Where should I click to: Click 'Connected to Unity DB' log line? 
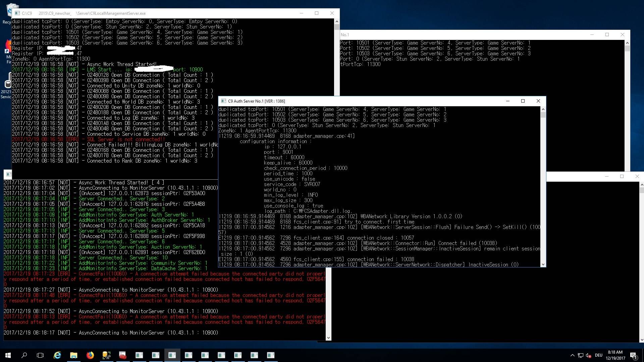coord(106,86)
